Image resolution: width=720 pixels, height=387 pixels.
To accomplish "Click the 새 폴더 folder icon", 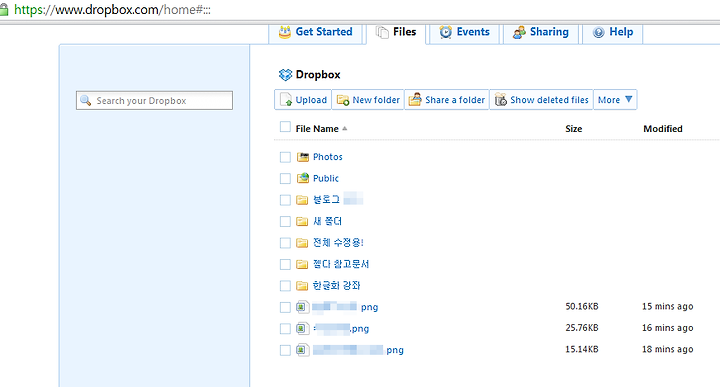I will tap(302, 221).
